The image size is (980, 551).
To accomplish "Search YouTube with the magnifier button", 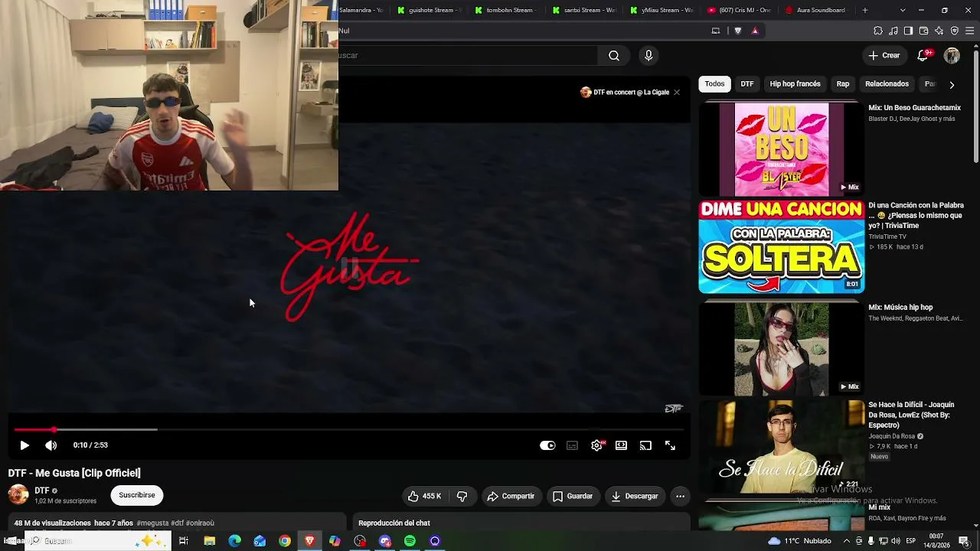I will click(x=614, y=55).
